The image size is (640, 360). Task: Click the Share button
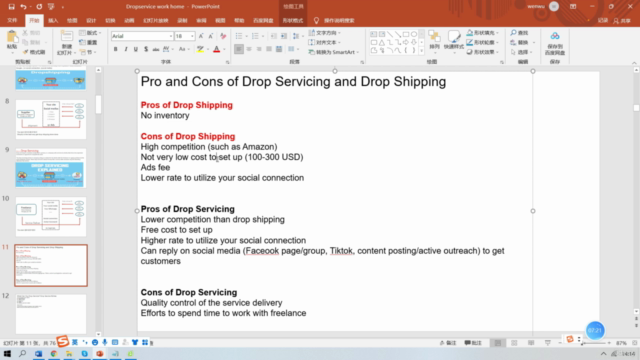622,20
